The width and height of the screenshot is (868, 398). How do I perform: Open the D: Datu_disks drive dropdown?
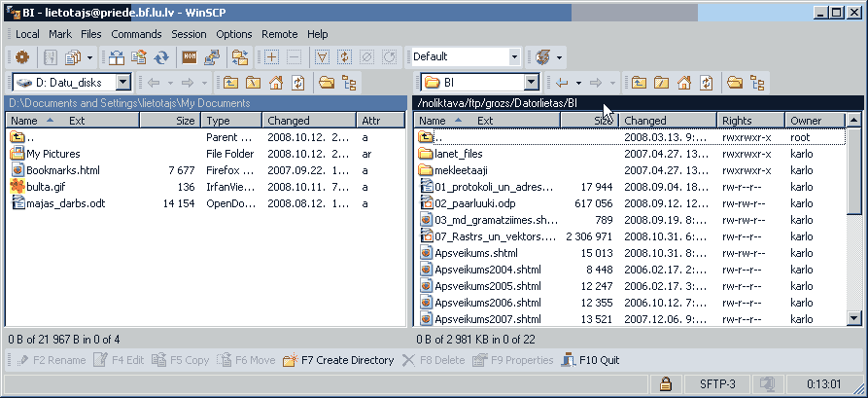click(x=123, y=83)
